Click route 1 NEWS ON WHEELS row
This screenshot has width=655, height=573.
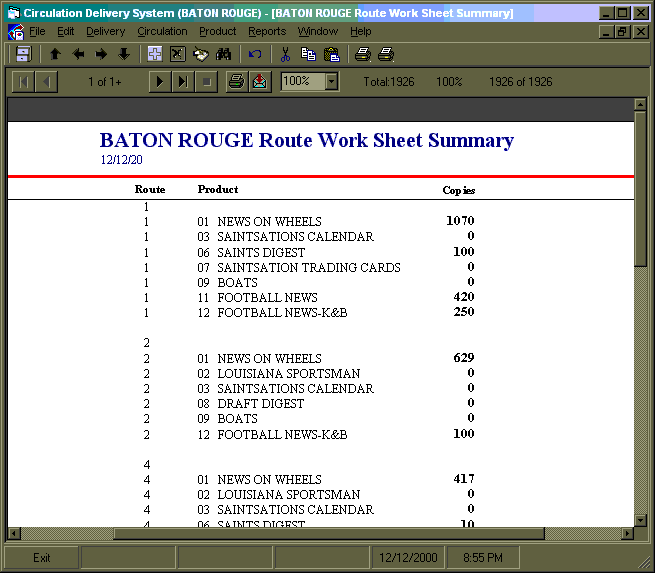click(x=309, y=221)
